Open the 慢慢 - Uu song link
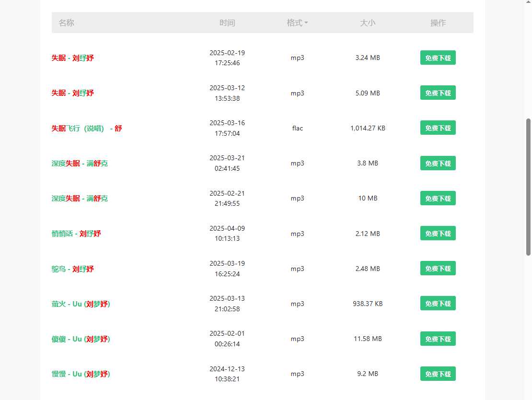This screenshot has height=400, width=532. point(81,374)
